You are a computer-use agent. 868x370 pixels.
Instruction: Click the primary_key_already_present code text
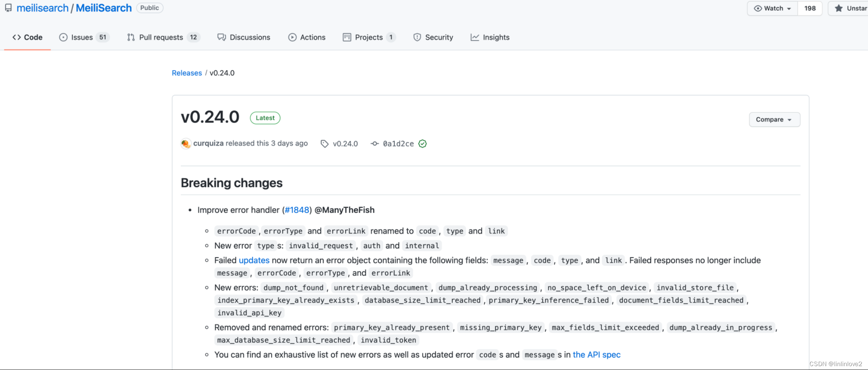pos(392,328)
